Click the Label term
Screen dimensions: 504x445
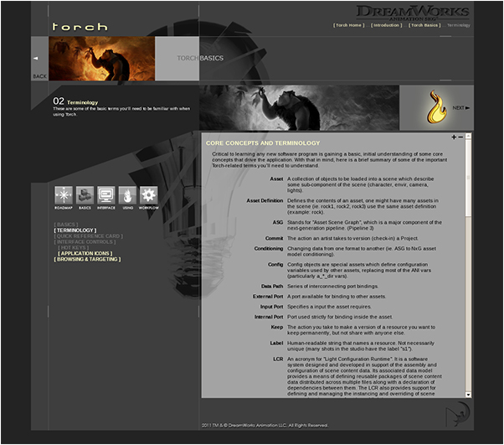[x=276, y=343]
